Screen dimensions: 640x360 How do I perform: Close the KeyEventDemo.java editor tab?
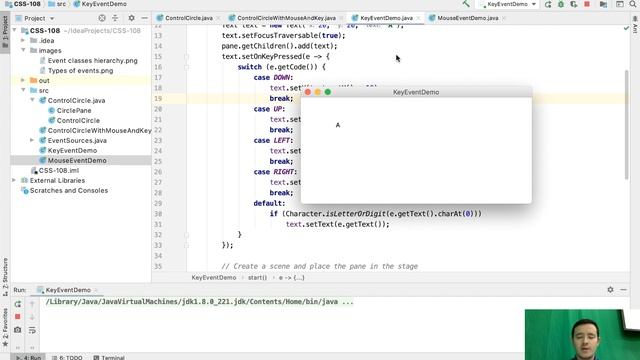(418, 18)
